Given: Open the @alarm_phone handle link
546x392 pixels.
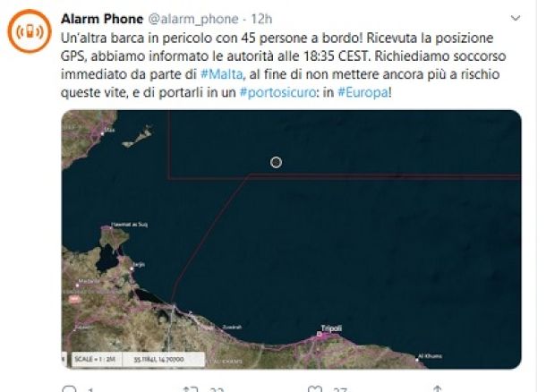Looking at the screenshot, I should [x=193, y=19].
